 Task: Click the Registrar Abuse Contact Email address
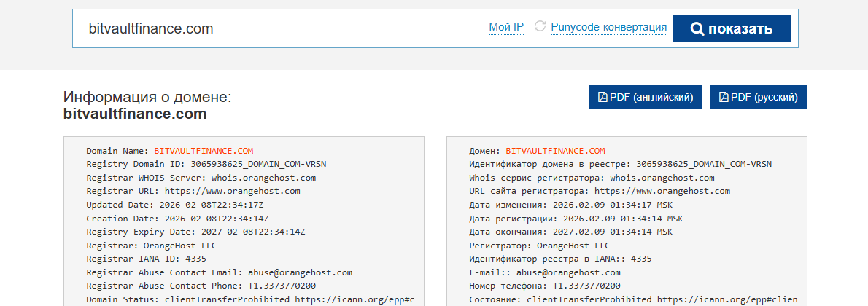coord(300,272)
